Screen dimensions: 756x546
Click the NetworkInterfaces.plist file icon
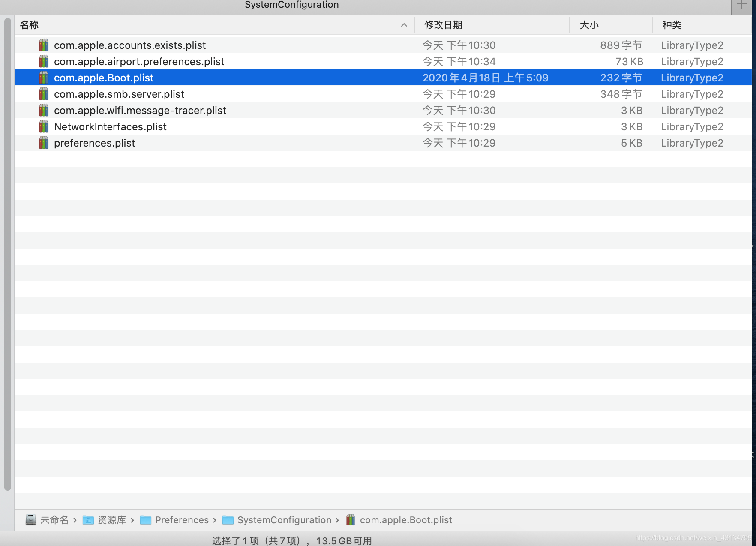tap(44, 126)
